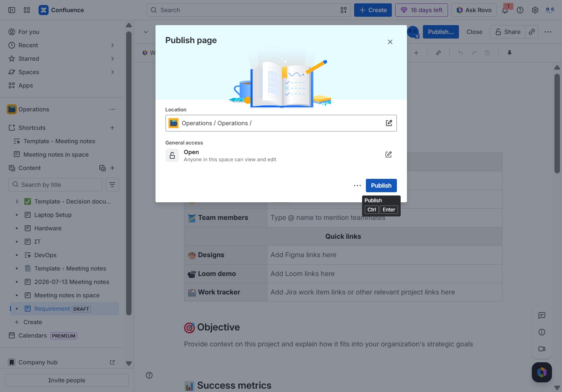The height and width of the screenshot is (392, 562).
Task: Expand the Spaces menu chevron
Action: point(112,72)
